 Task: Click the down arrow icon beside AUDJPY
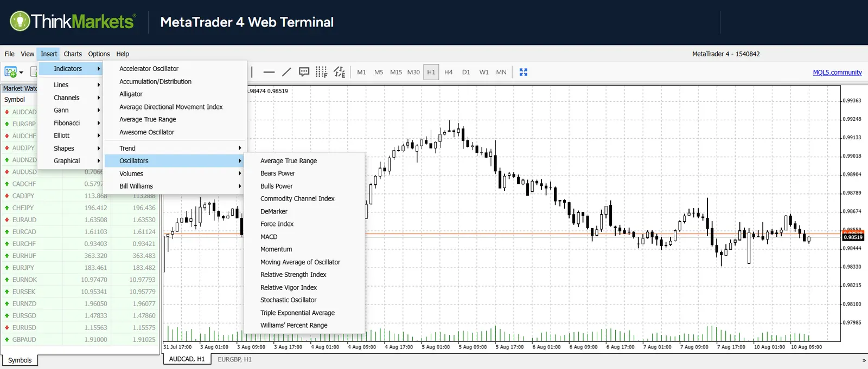pyautogui.click(x=7, y=148)
